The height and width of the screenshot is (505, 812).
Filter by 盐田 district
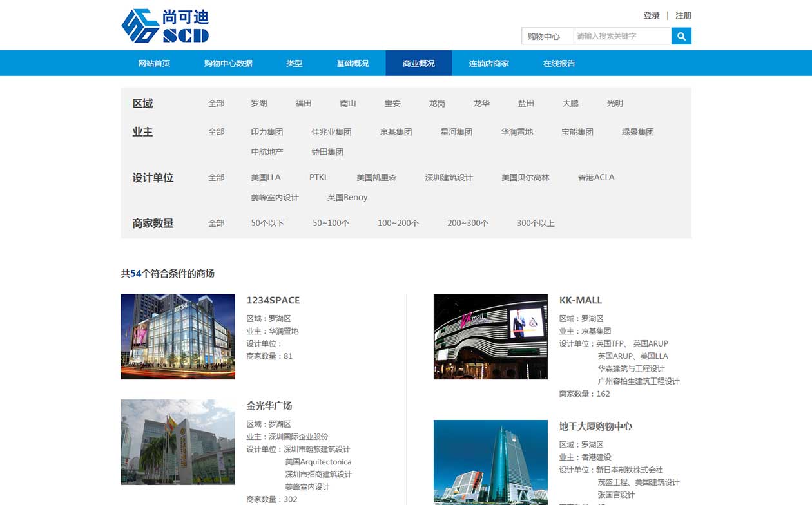point(526,103)
